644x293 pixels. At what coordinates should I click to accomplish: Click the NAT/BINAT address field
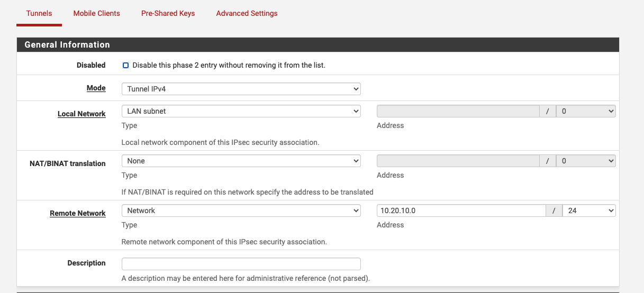point(458,161)
